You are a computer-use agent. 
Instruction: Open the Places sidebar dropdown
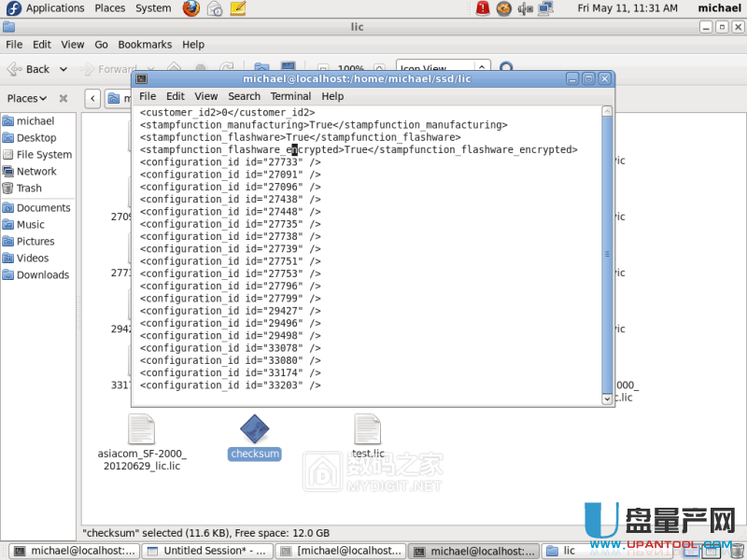[27, 98]
